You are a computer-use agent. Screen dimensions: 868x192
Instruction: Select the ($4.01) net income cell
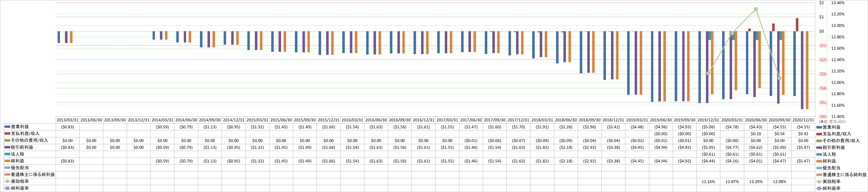tap(756, 161)
